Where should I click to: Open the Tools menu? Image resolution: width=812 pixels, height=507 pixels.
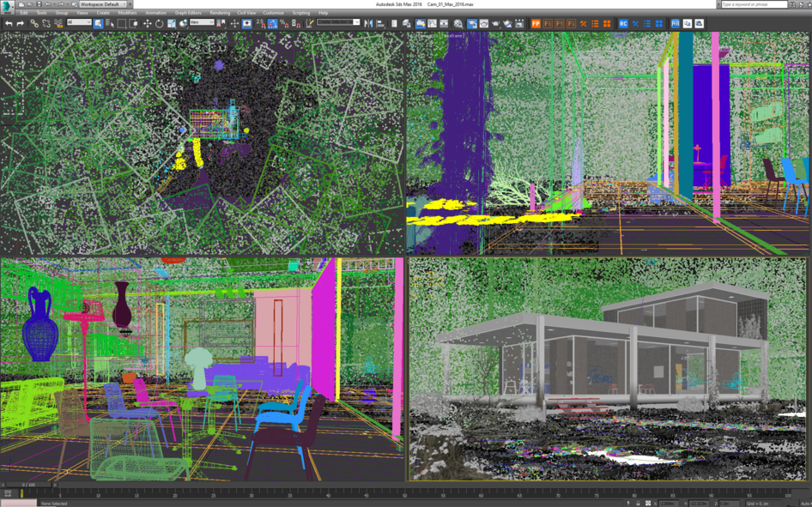(41, 13)
